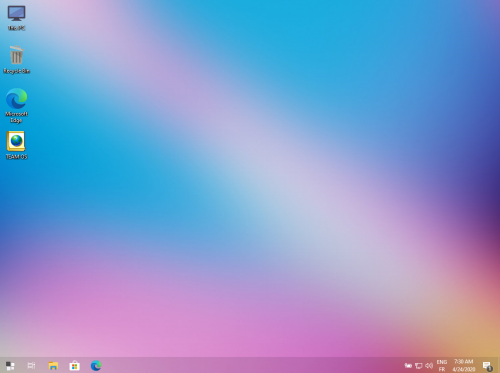Launch Edge browser from the taskbar
This screenshot has height=373, width=500.
point(96,366)
